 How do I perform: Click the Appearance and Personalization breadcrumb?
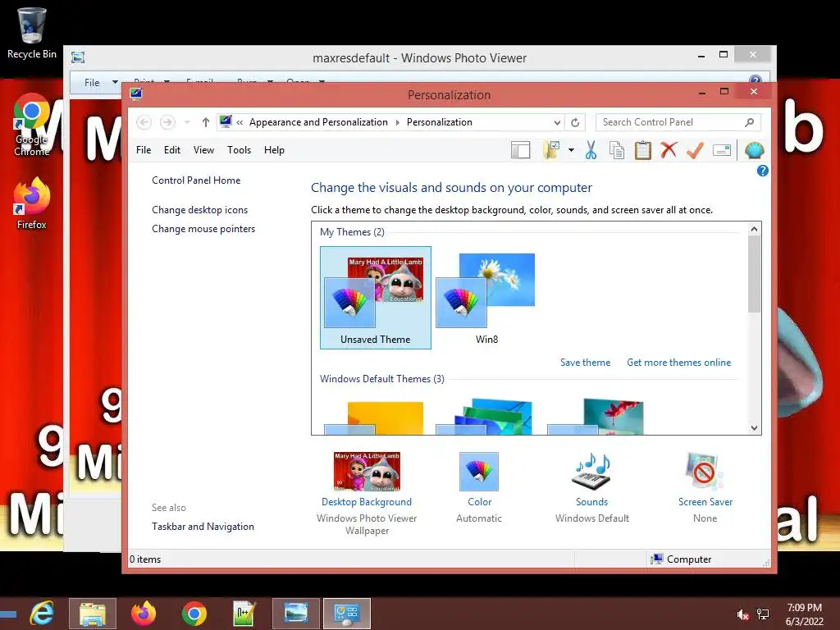tap(318, 123)
